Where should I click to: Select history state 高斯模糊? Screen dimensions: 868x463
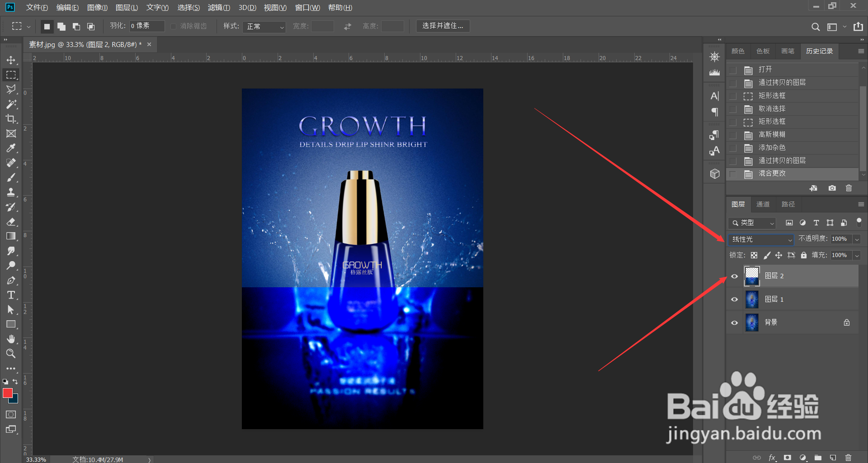[793, 135]
